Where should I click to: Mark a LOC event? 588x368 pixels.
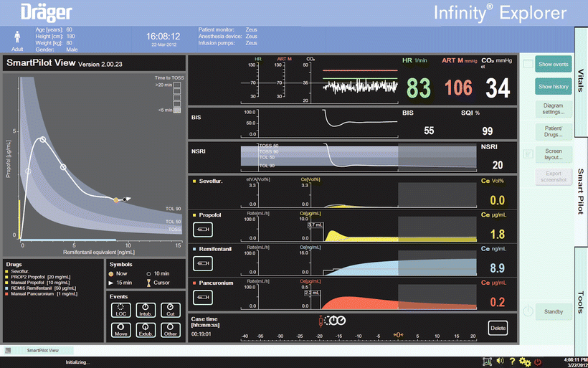click(x=120, y=311)
